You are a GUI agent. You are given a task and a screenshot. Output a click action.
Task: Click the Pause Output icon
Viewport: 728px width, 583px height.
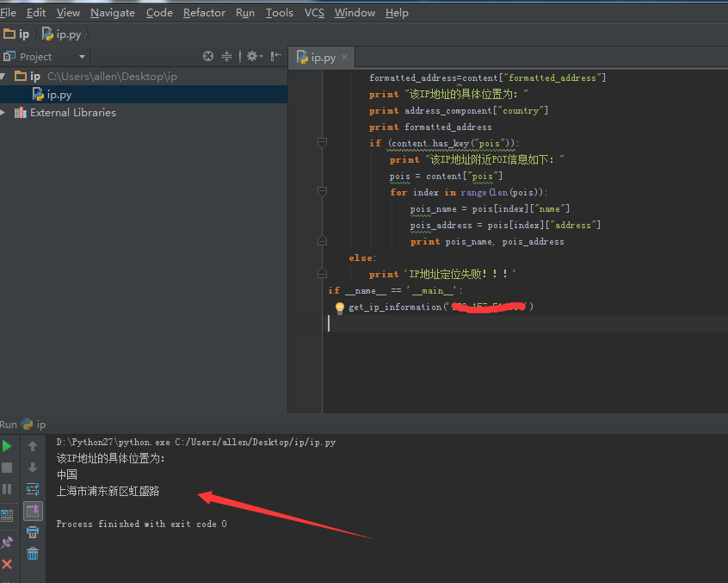(7, 489)
